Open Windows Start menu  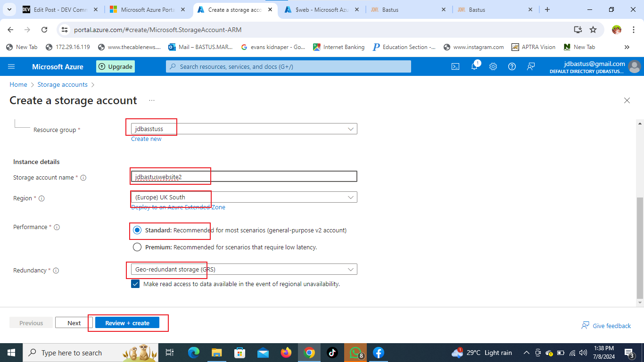[x=11, y=353]
